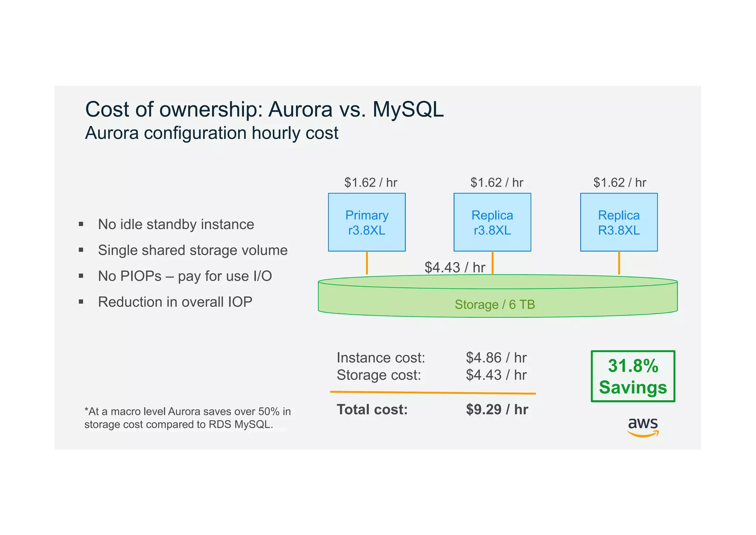756x535 pixels.
Task: Click the Single shared storage volume bullet
Action: [x=192, y=250]
